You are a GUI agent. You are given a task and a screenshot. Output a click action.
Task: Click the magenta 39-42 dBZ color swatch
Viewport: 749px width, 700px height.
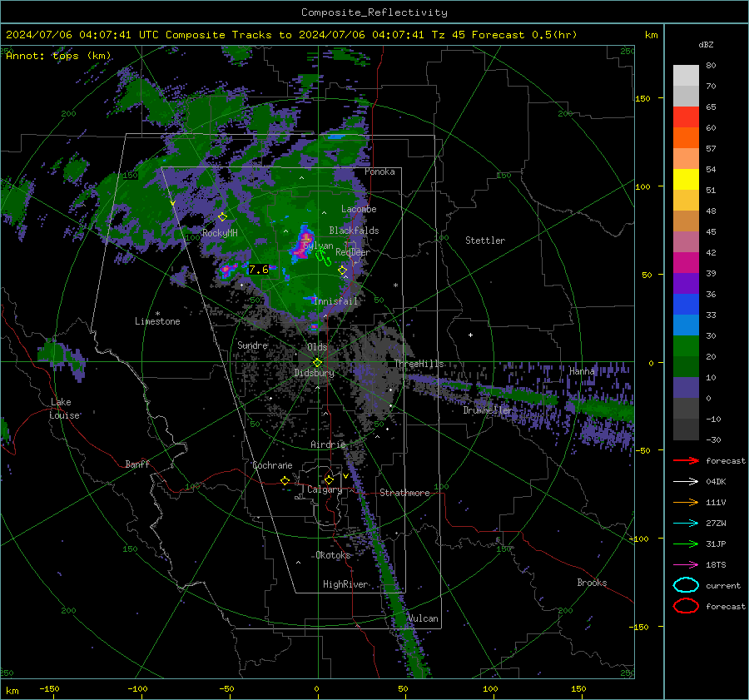tap(686, 263)
